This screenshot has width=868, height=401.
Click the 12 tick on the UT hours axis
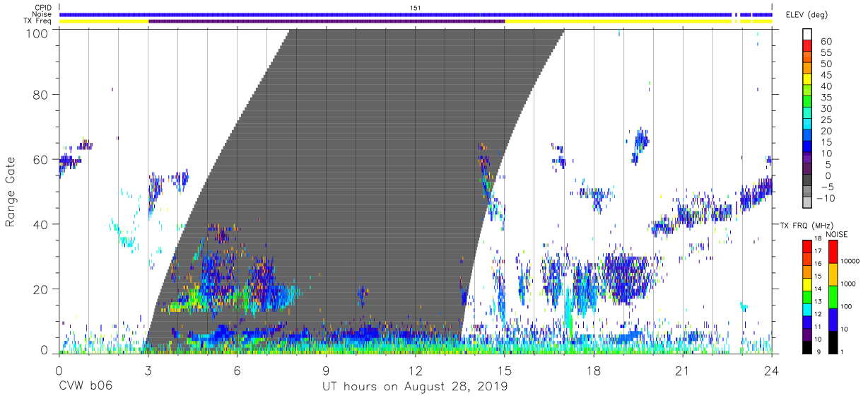[x=416, y=371]
